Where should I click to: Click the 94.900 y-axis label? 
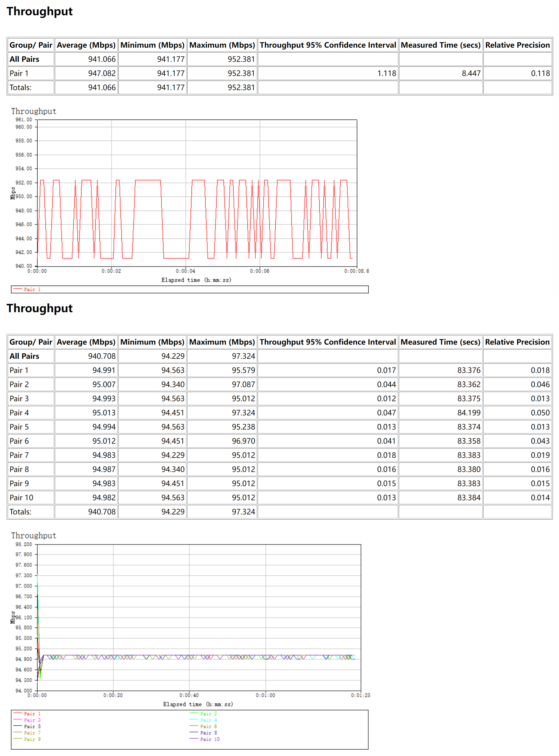(24, 659)
